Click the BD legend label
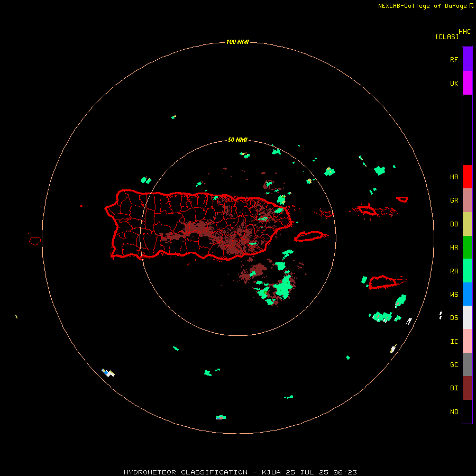Screen dimensions: 476x476 tap(454, 224)
